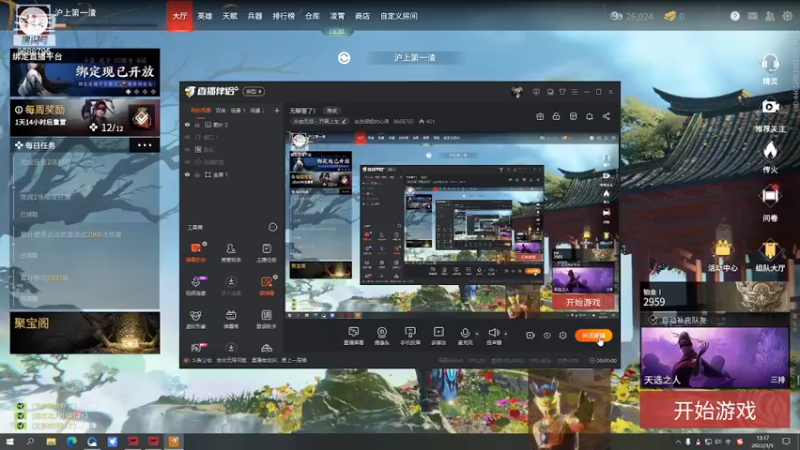Open 绑定现已开放 binding banner

pos(85,72)
